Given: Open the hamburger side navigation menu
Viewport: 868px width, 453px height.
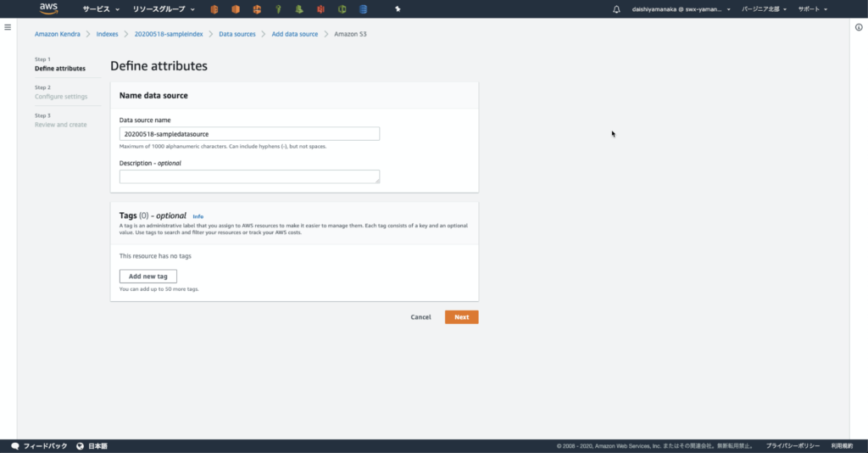Looking at the screenshot, I should tap(8, 27).
